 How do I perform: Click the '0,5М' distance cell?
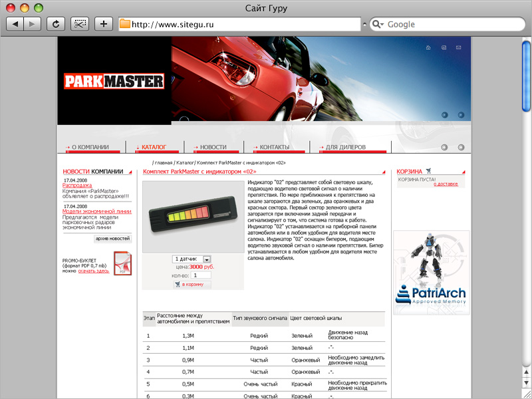188,384
